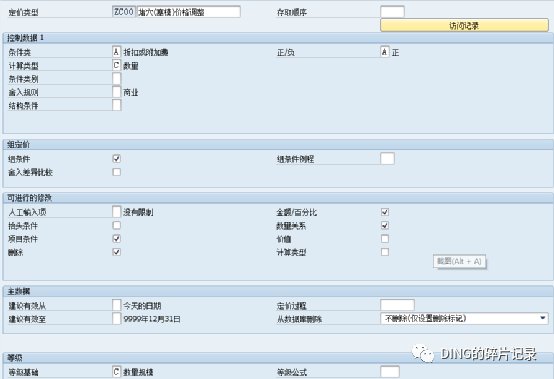Viewport: 554px width, 379px height.
Task: Toggle the 组条件 checkbox
Action: click(x=117, y=159)
